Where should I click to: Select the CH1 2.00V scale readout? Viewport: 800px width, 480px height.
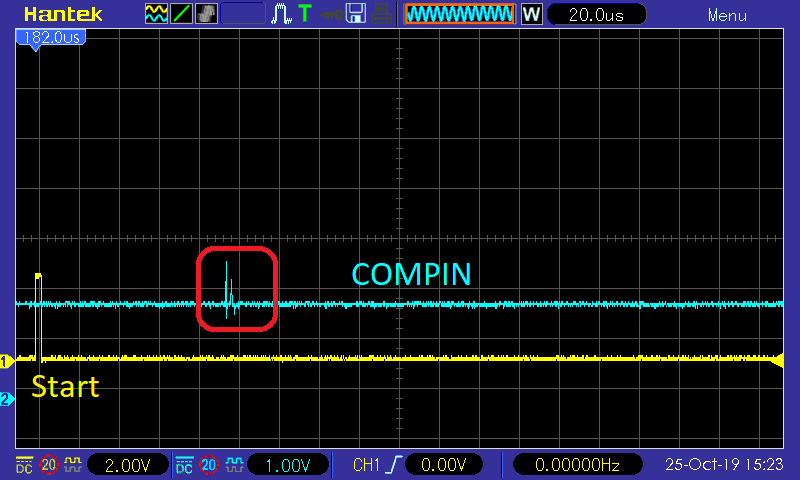click(128, 465)
